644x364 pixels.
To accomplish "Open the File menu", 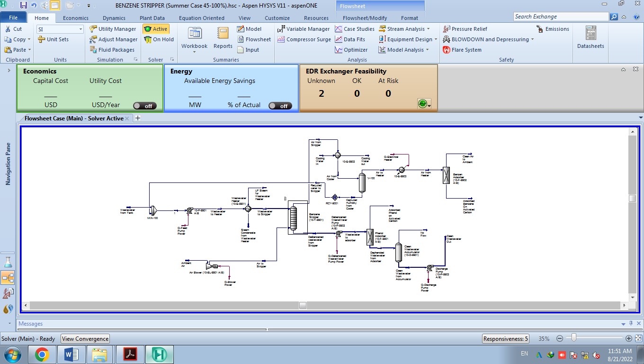I will pos(13,18).
